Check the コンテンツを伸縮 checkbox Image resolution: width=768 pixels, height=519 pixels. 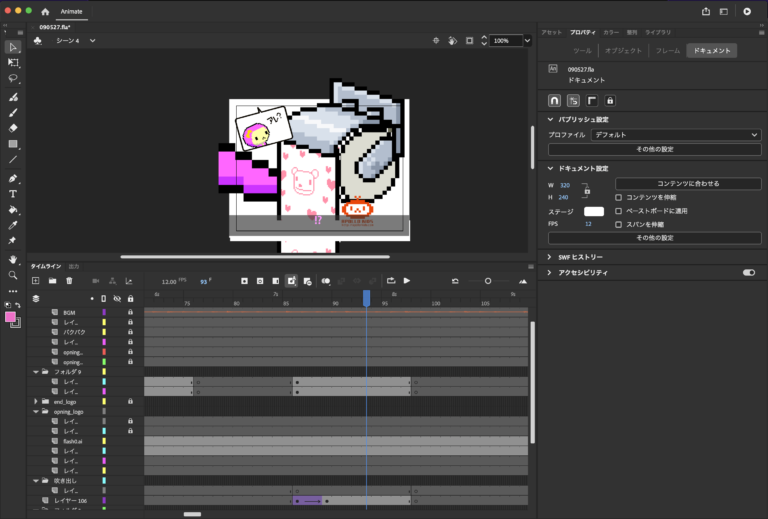point(619,197)
